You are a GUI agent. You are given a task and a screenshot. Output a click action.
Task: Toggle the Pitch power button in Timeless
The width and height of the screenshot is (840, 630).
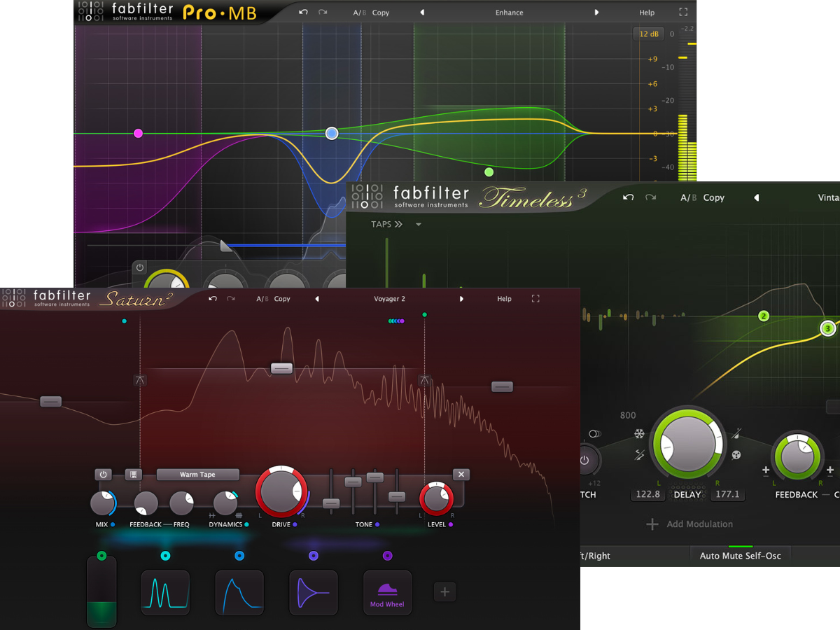coord(585,461)
